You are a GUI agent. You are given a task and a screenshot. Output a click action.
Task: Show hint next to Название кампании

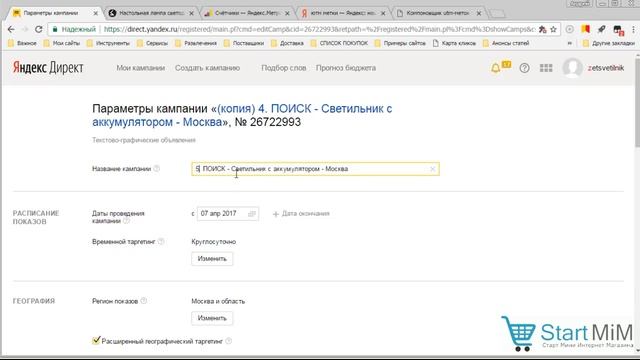[157, 169]
